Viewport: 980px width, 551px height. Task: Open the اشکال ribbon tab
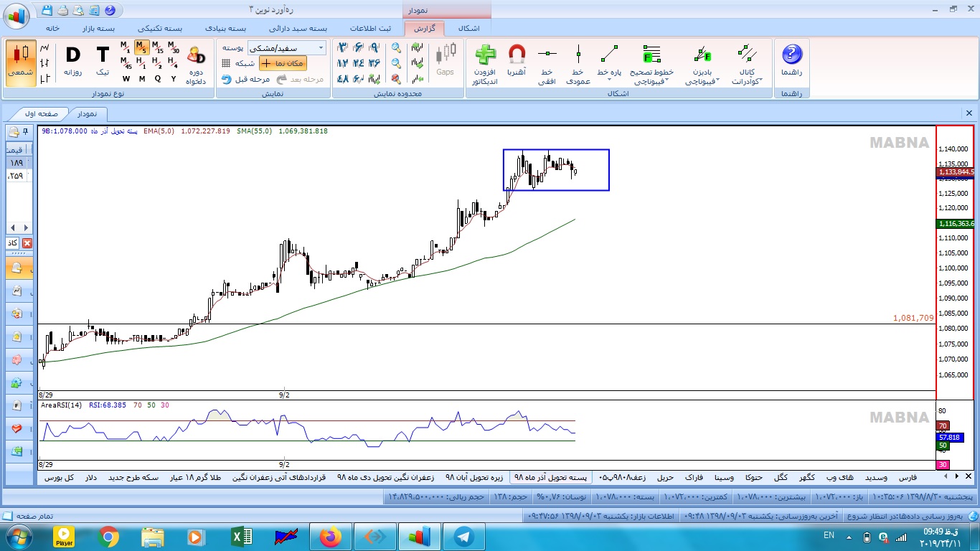click(468, 29)
